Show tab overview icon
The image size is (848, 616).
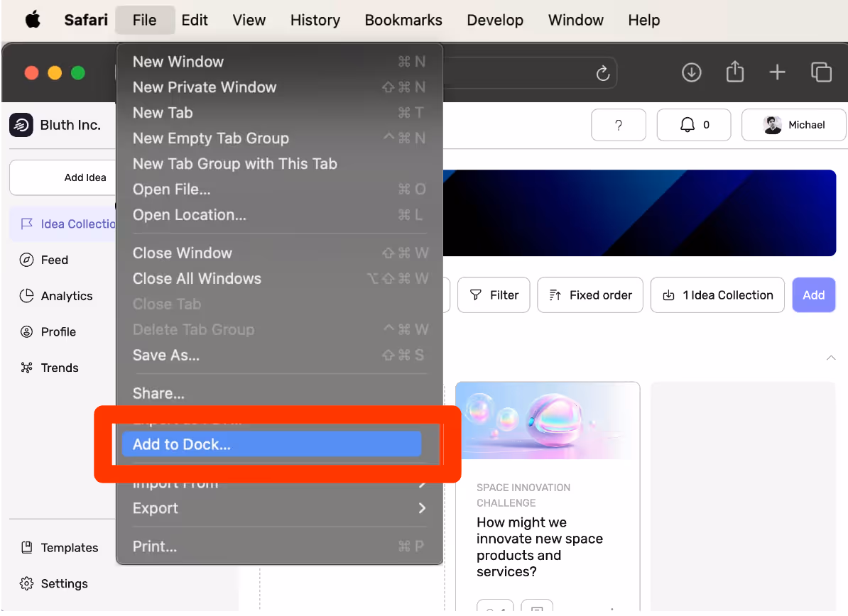point(821,72)
